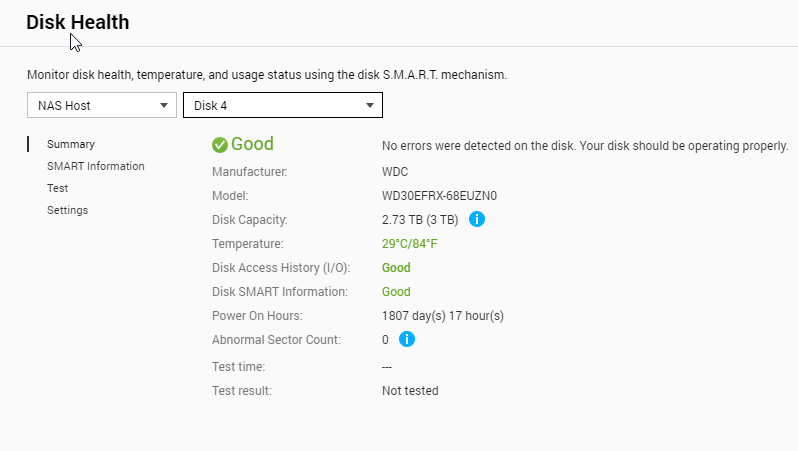Open the NAS Host dropdown

102,105
